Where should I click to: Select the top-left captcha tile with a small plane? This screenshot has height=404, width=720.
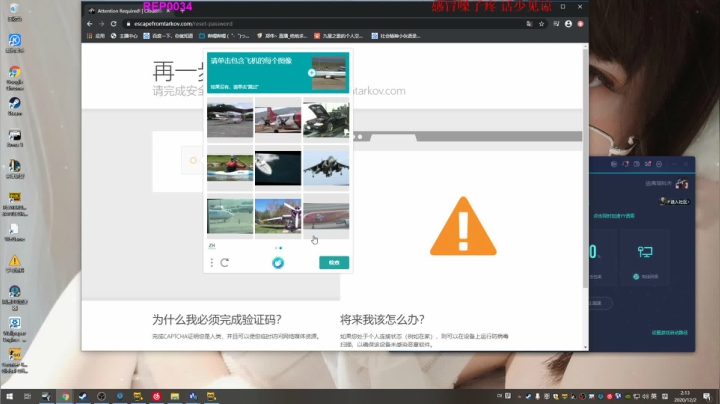pyautogui.click(x=230, y=119)
